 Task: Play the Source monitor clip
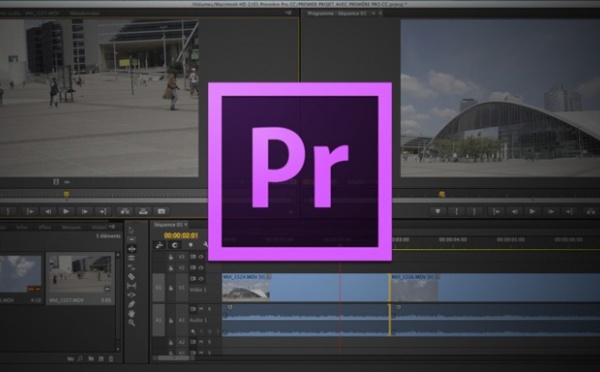pyautogui.click(x=66, y=211)
